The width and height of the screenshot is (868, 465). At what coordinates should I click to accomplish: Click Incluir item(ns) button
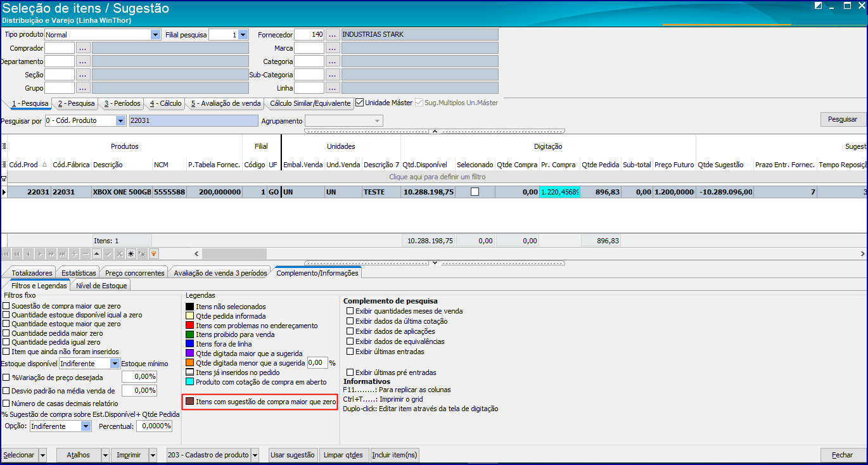click(x=395, y=455)
